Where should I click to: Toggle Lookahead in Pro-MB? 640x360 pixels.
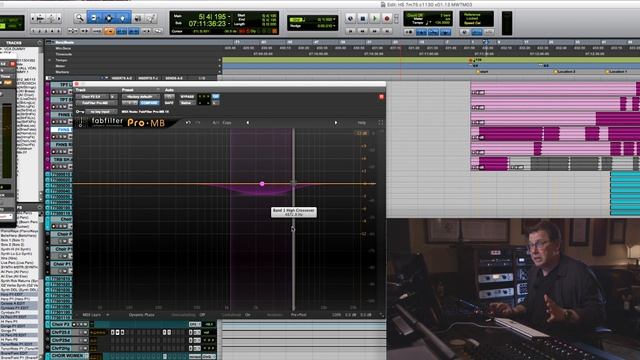click(236, 315)
